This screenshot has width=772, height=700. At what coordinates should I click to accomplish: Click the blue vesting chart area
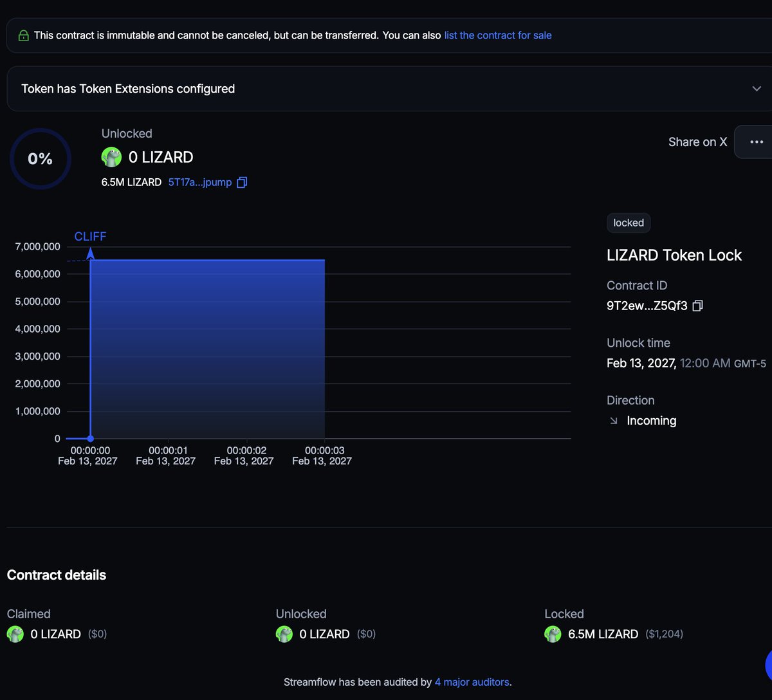coord(206,347)
